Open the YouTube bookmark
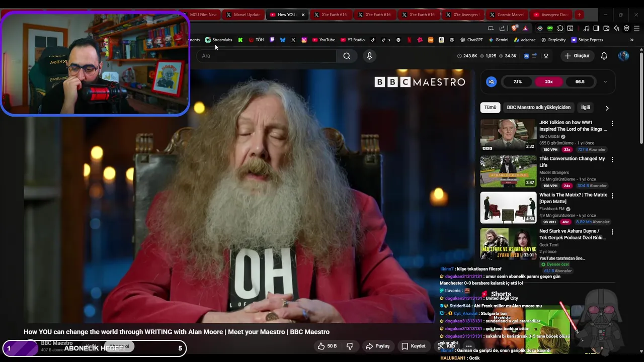Viewport: 644px width, 362px height. tap(324, 40)
